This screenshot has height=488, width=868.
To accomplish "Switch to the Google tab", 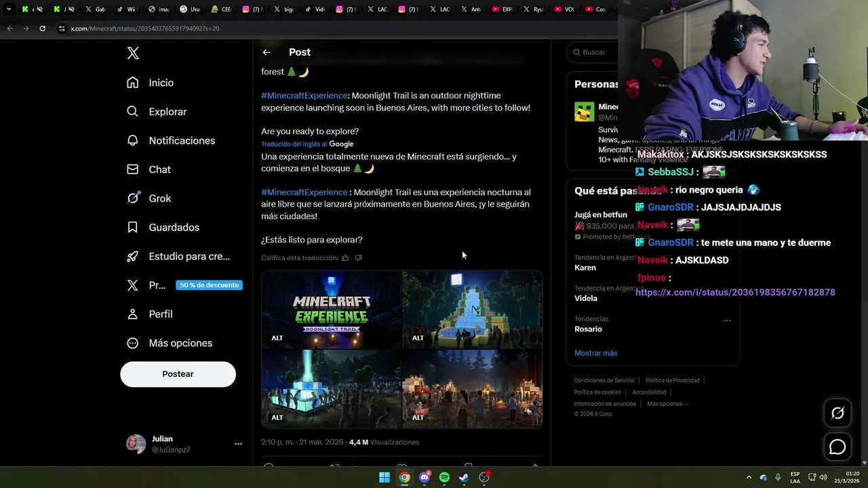I will [x=189, y=9].
